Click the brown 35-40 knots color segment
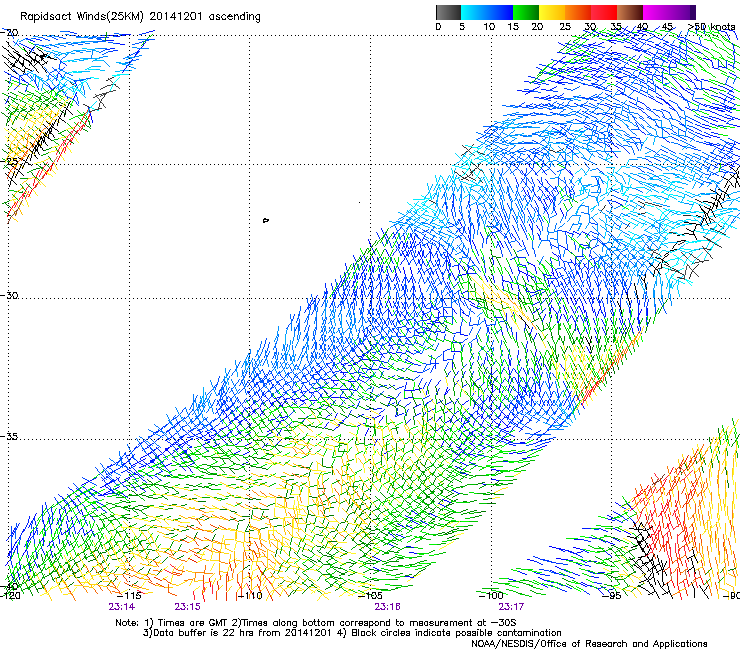Image resolution: width=740 pixels, height=650 pixels. [x=630, y=12]
